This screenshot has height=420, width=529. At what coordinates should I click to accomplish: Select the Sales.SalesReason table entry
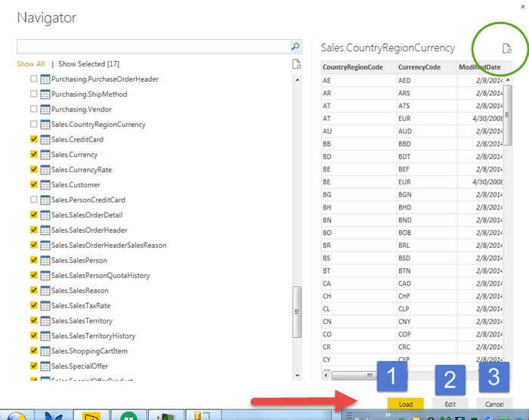click(79, 291)
